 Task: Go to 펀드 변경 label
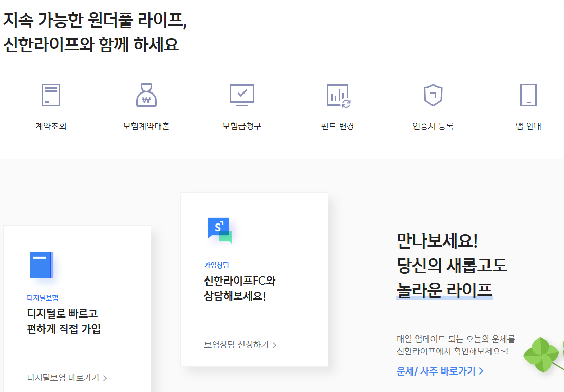pyautogui.click(x=337, y=126)
